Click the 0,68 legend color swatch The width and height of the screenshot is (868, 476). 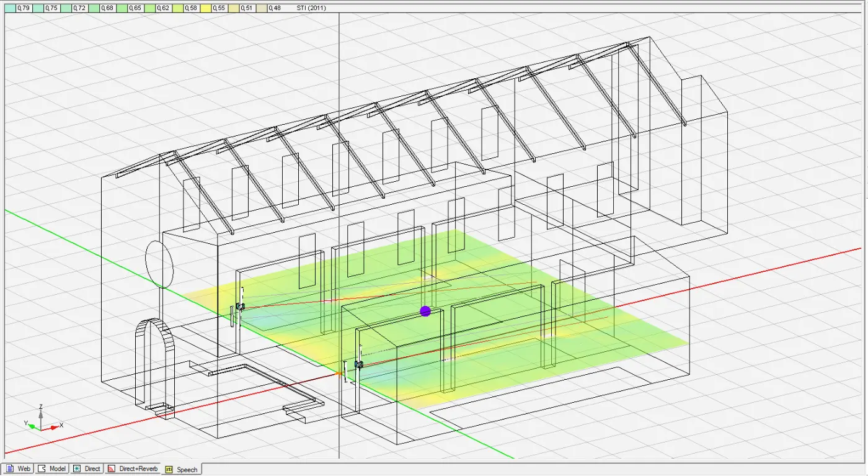pos(94,8)
